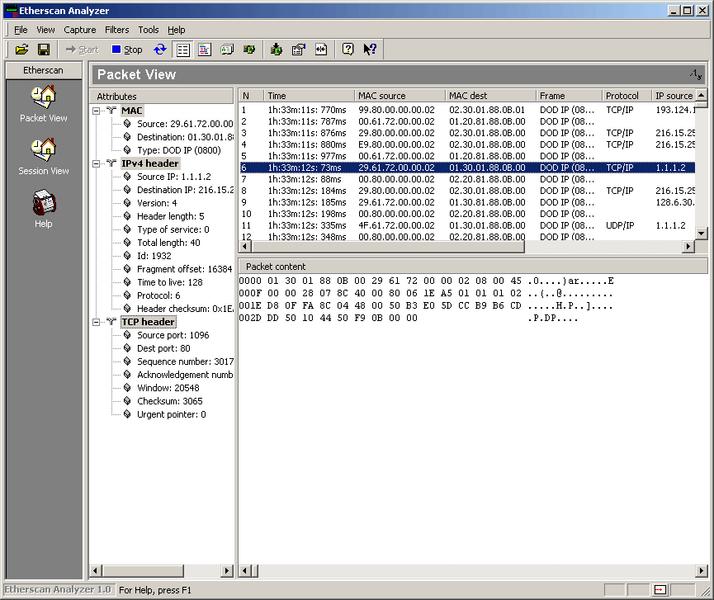Click packet list scroll up arrow
The height and width of the screenshot is (600, 714).
(x=701, y=95)
